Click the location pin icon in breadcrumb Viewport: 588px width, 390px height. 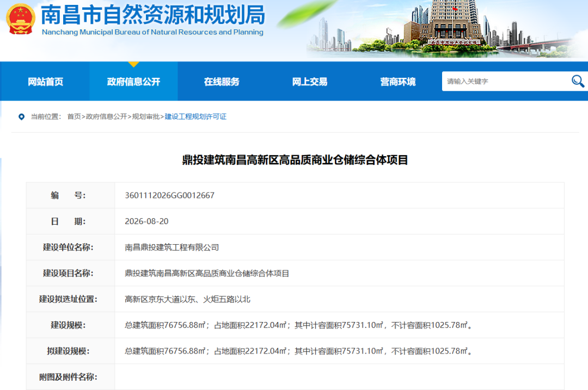[21, 117]
